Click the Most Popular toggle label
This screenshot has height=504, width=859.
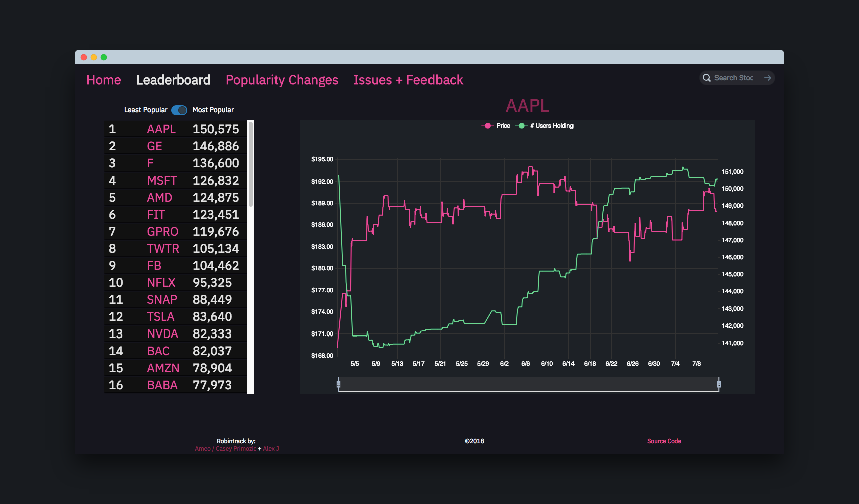click(213, 110)
